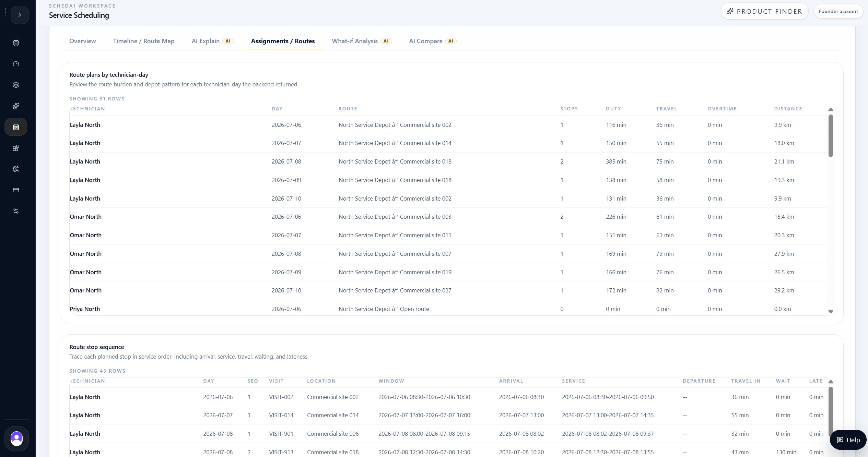Screen dimensions: 868x457
Task: Select the Assignments / Routes tab
Action: (x=283, y=41)
